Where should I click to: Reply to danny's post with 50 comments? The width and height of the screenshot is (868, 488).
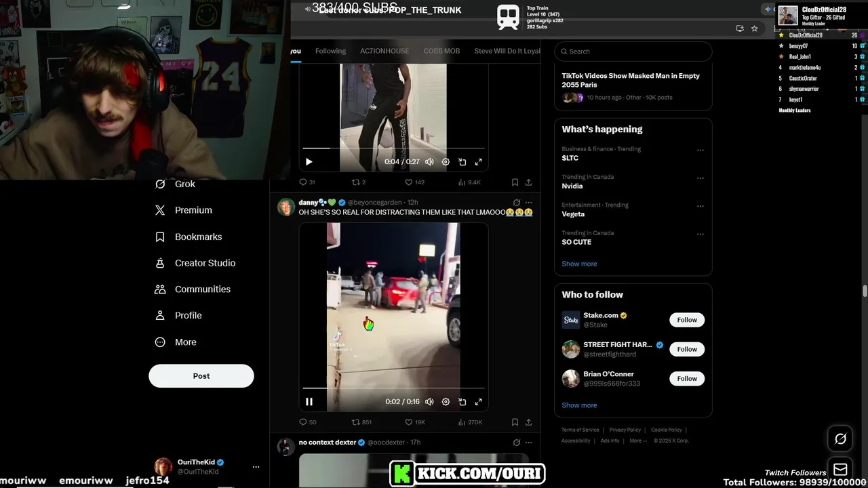click(307, 422)
